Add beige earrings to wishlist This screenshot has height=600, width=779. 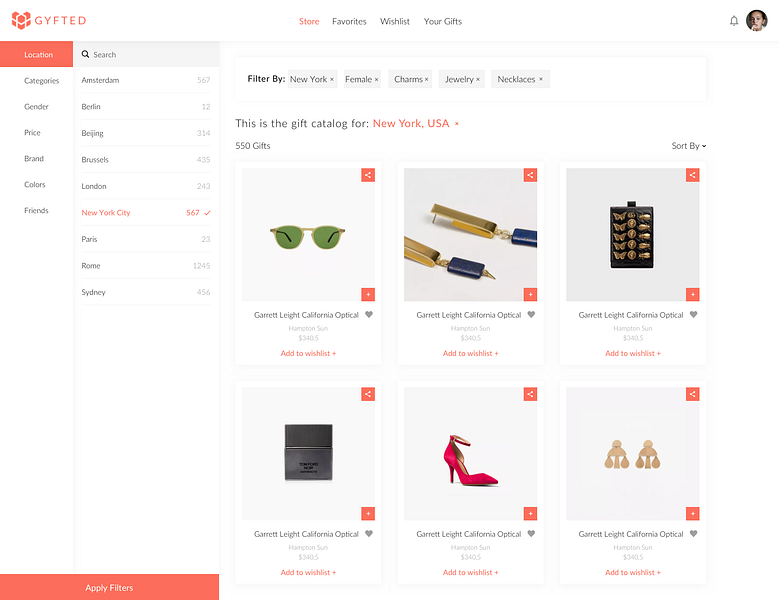633,572
